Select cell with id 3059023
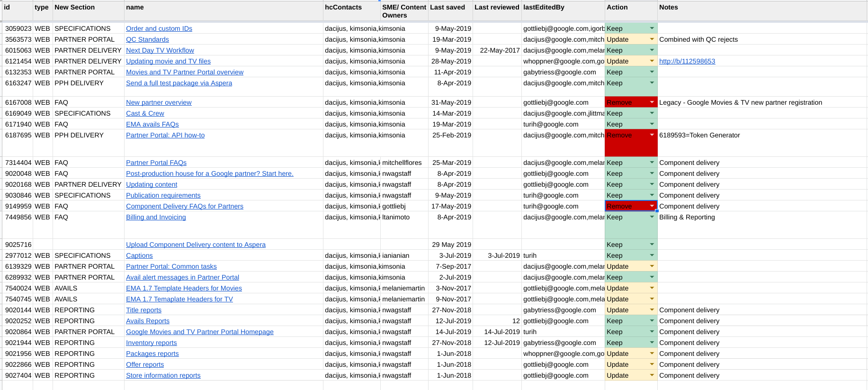 pyautogui.click(x=18, y=28)
